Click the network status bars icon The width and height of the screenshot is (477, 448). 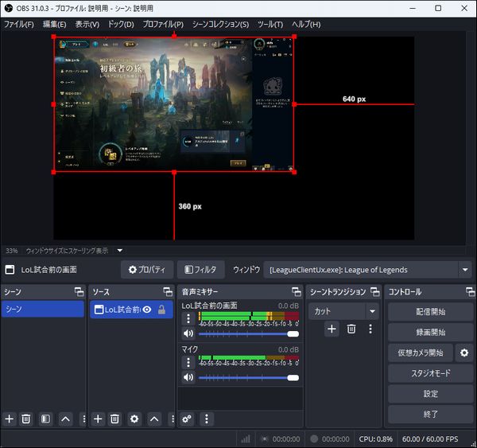point(246,439)
